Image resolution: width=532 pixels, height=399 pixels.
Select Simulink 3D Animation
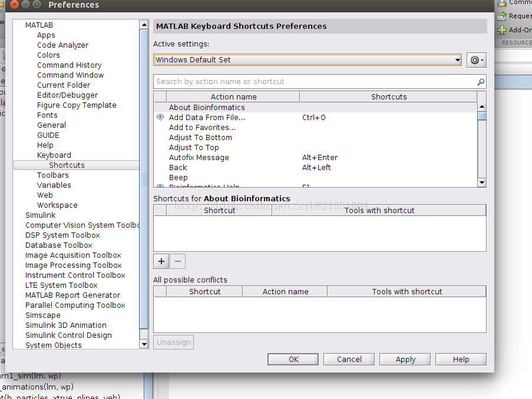66,325
